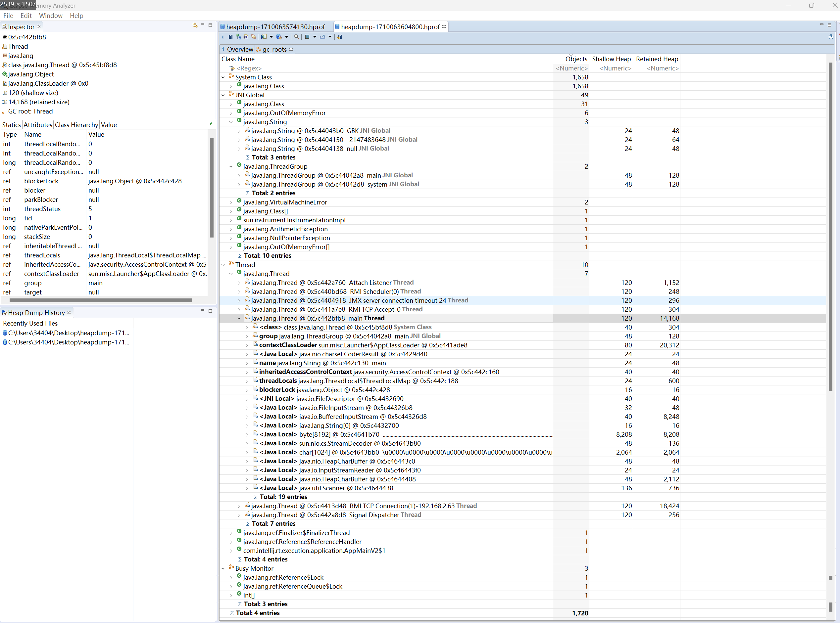Click the Objects Numeric filter field
The height and width of the screenshot is (623, 840).
pos(571,68)
